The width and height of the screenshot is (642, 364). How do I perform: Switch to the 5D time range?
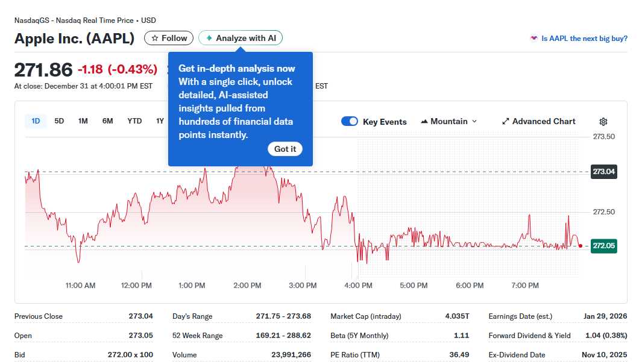59,121
